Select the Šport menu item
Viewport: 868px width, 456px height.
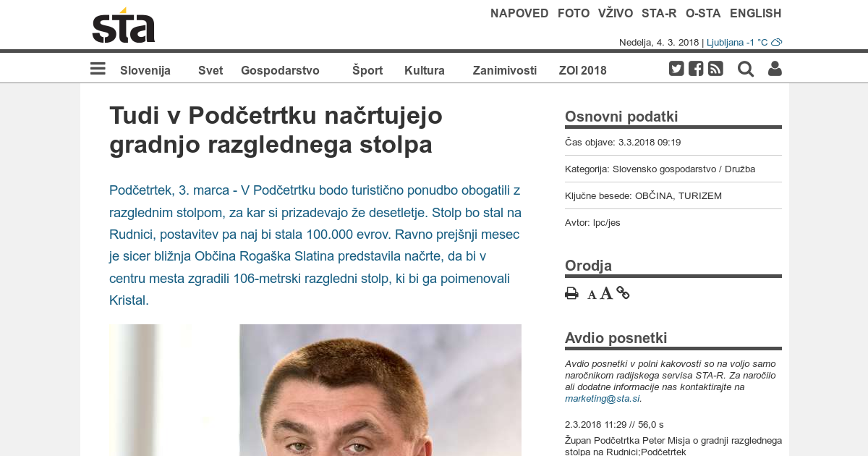(367, 70)
